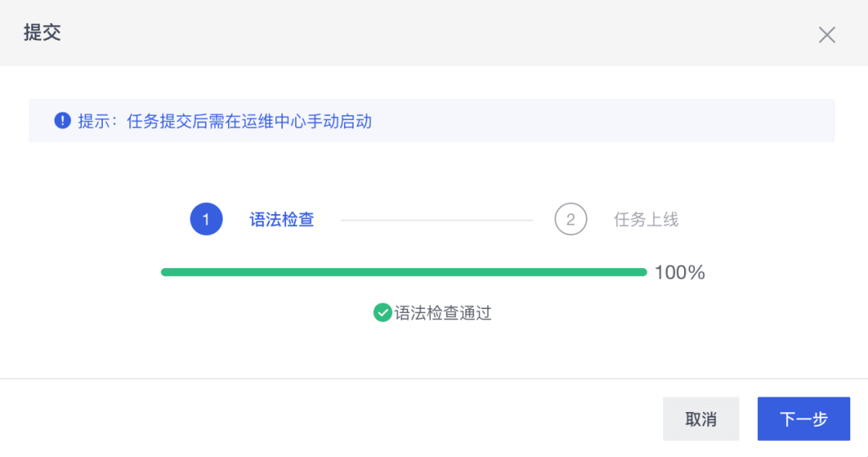Viewport: 868px width, 457px height.
Task: Click the 提交 dialog title
Action: click(43, 33)
